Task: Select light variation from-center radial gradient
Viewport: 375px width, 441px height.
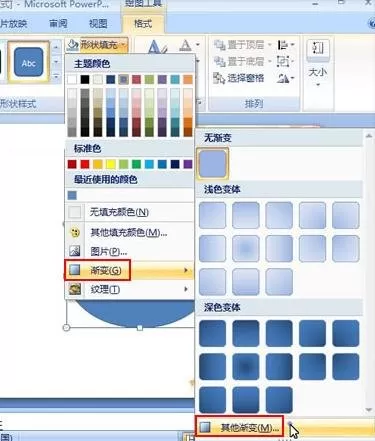Action: pos(246,248)
